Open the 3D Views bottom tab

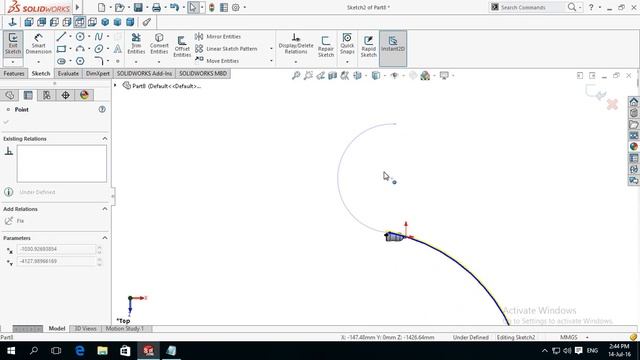[x=85, y=329]
